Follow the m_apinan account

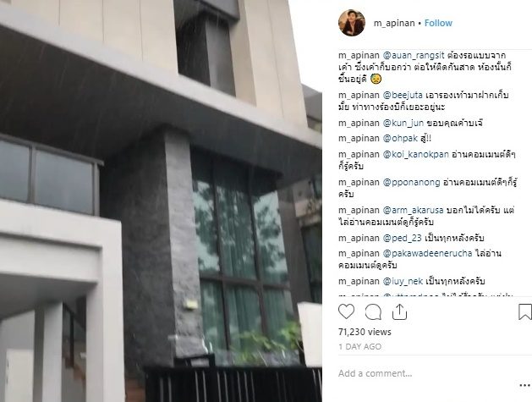pyautogui.click(x=438, y=23)
